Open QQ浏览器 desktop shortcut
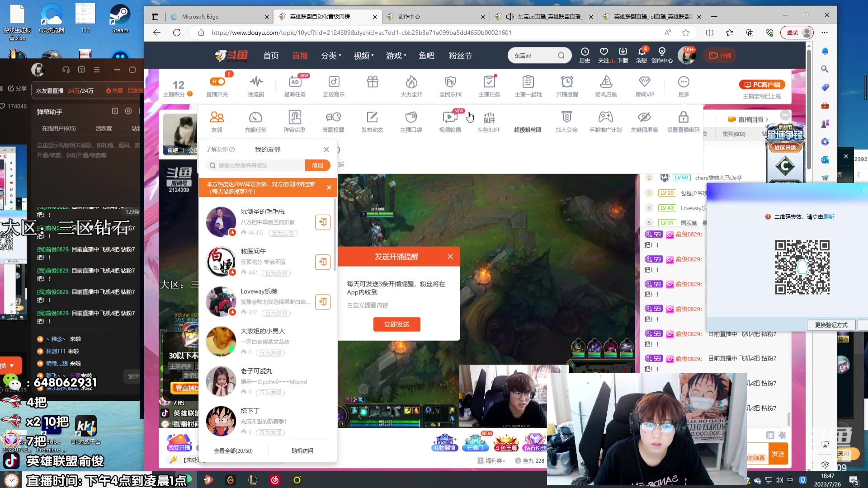868x488 pixels. tap(52, 19)
